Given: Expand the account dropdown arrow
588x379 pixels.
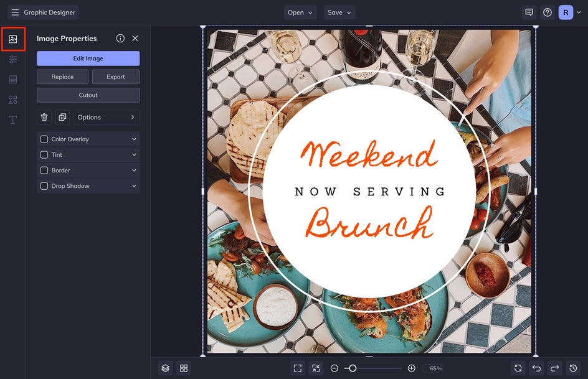Looking at the screenshot, I should pos(579,12).
